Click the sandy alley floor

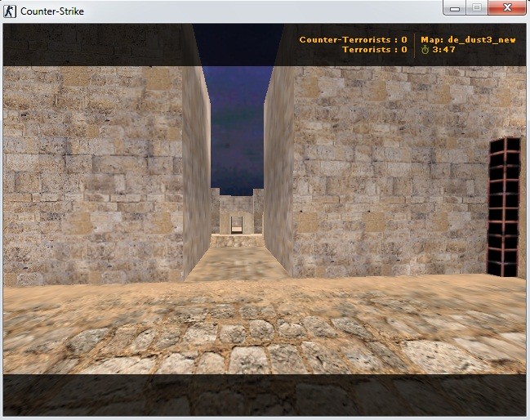(237, 261)
